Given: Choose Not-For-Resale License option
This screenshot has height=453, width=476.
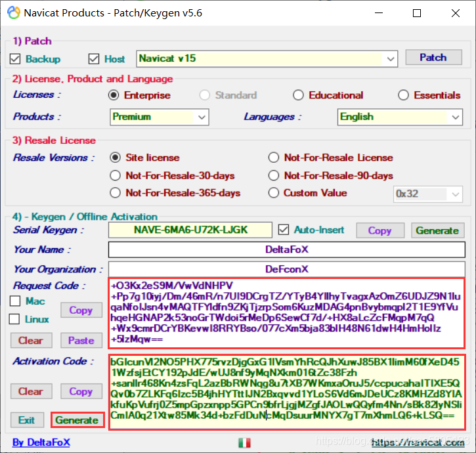Looking at the screenshot, I should pyautogui.click(x=274, y=158).
